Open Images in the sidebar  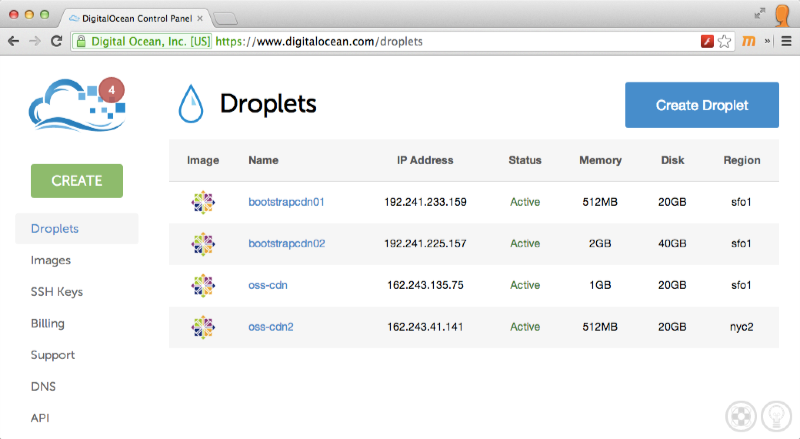(x=51, y=260)
